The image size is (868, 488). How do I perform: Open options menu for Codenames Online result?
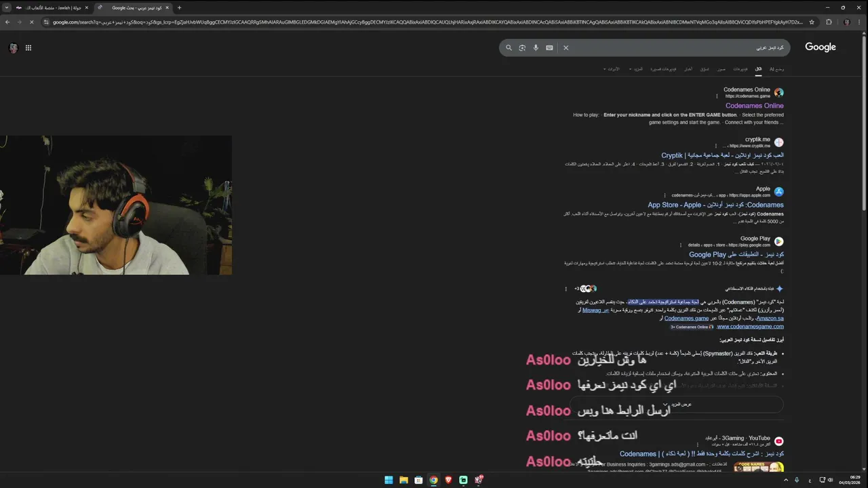[717, 96]
